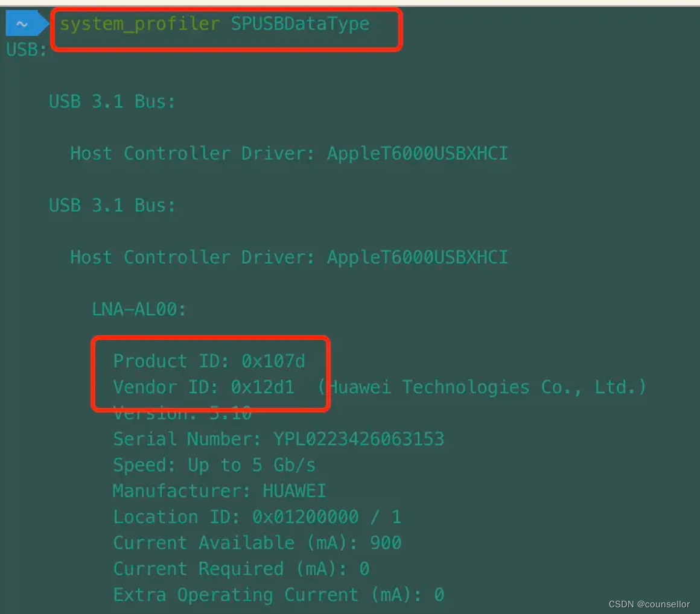The width and height of the screenshot is (700, 614).
Task: Click the Manufacturer HUAWEI line
Action: click(x=219, y=491)
